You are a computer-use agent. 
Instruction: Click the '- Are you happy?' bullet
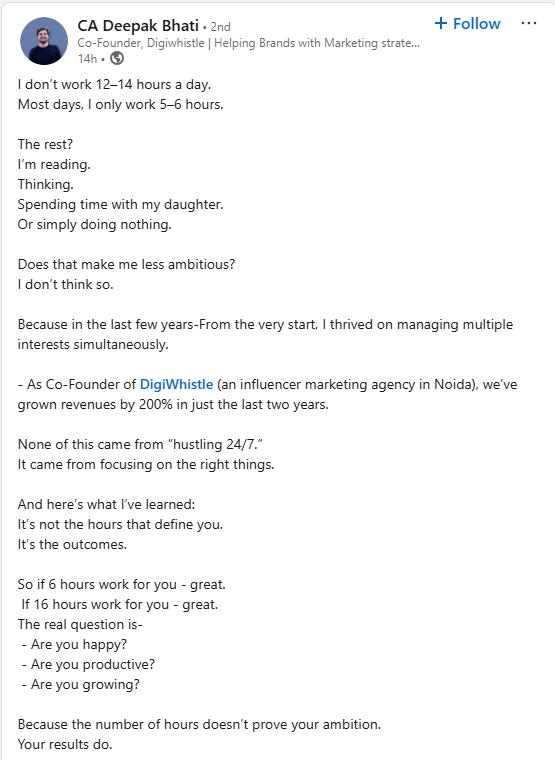coord(74,645)
